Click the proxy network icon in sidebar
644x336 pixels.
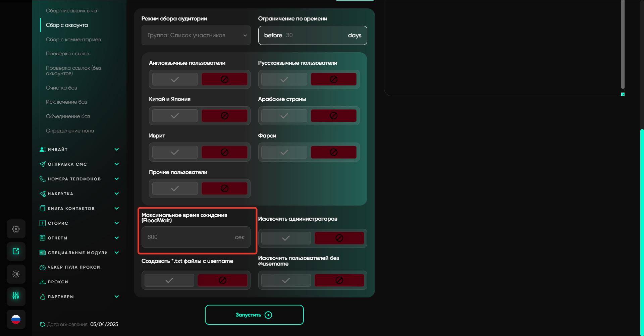coord(43,282)
